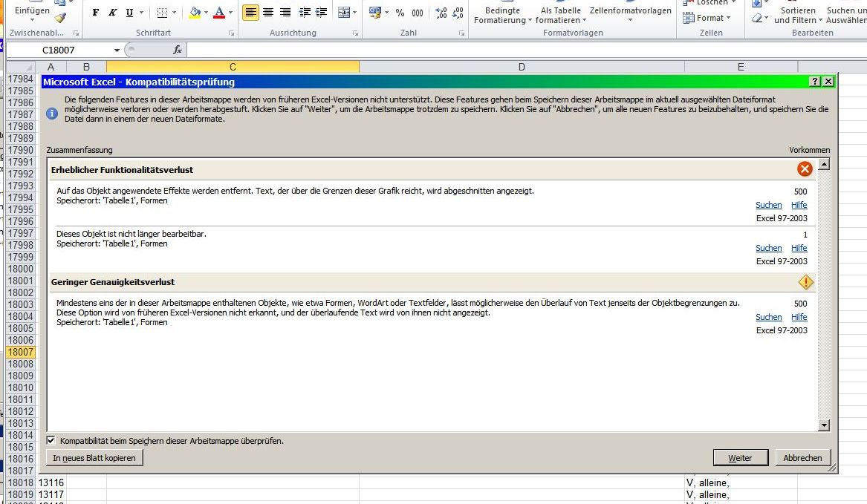Click the fill color paint bucket
The width and height of the screenshot is (867, 504).
(x=195, y=12)
